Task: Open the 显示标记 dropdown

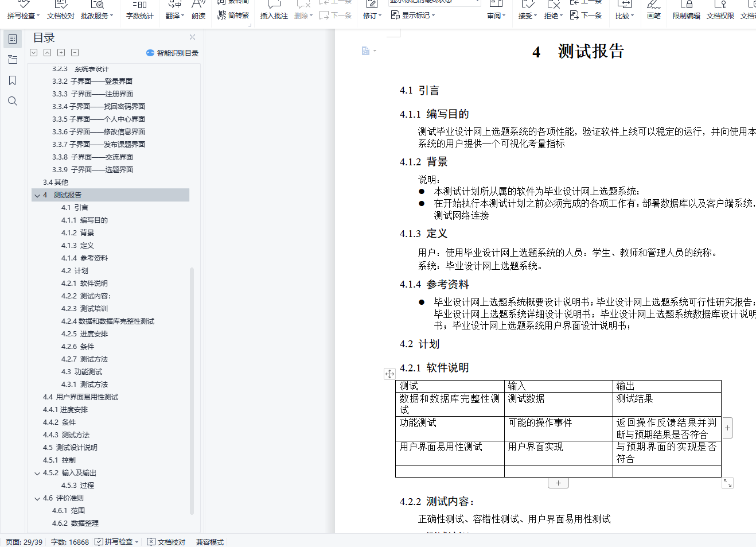Action: click(413, 15)
